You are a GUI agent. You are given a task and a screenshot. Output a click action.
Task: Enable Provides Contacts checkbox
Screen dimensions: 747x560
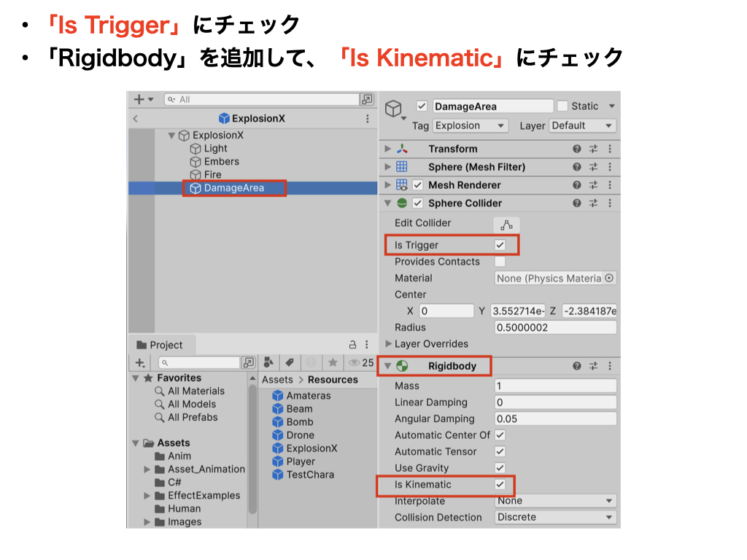[x=500, y=262]
